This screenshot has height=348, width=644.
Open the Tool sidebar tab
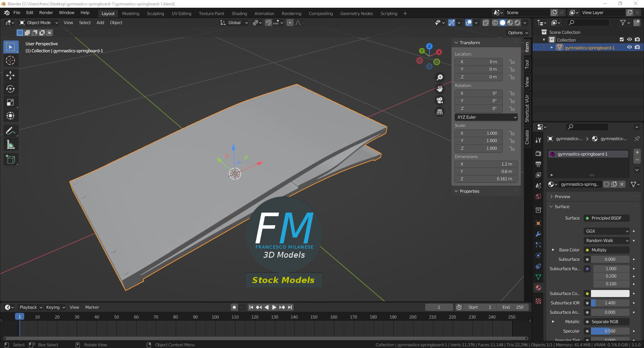pos(527,64)
